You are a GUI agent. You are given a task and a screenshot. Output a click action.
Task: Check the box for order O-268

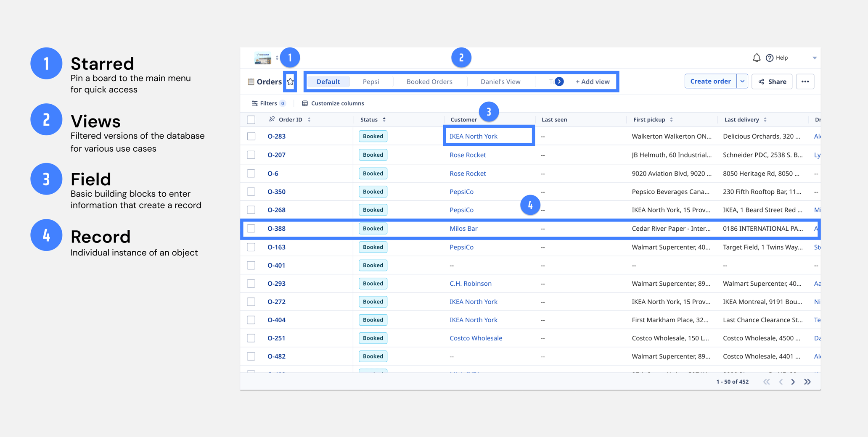[x=251, y=210]
